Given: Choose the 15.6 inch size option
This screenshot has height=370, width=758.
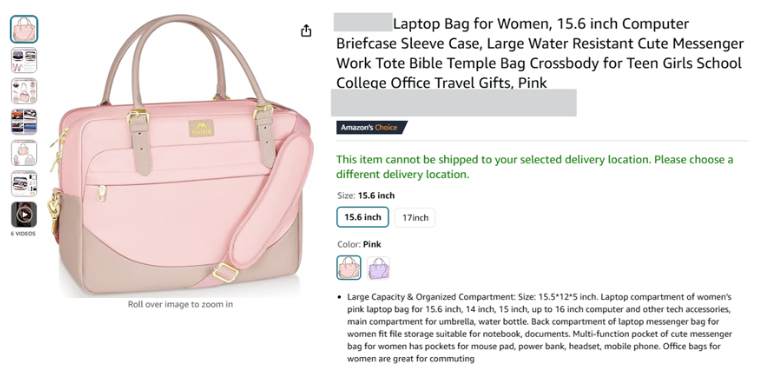Looking at the screenshot, I should tap(363, 217).
